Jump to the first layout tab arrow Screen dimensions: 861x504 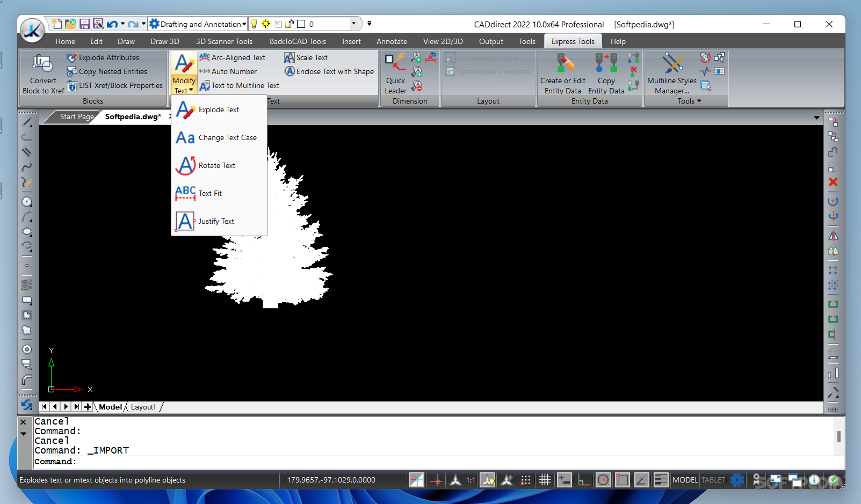pos(45,407)
